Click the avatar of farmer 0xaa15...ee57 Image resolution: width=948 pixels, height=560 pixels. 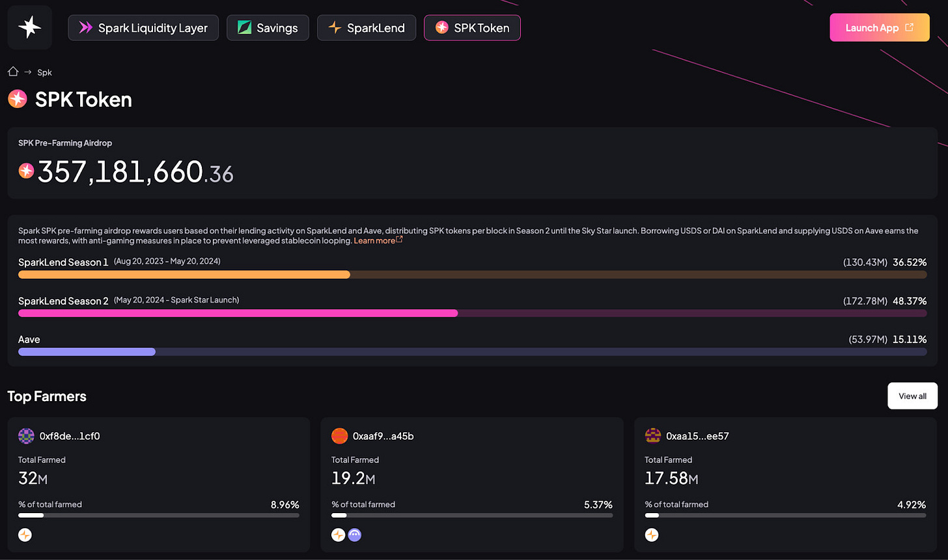[x=652, y=436]
